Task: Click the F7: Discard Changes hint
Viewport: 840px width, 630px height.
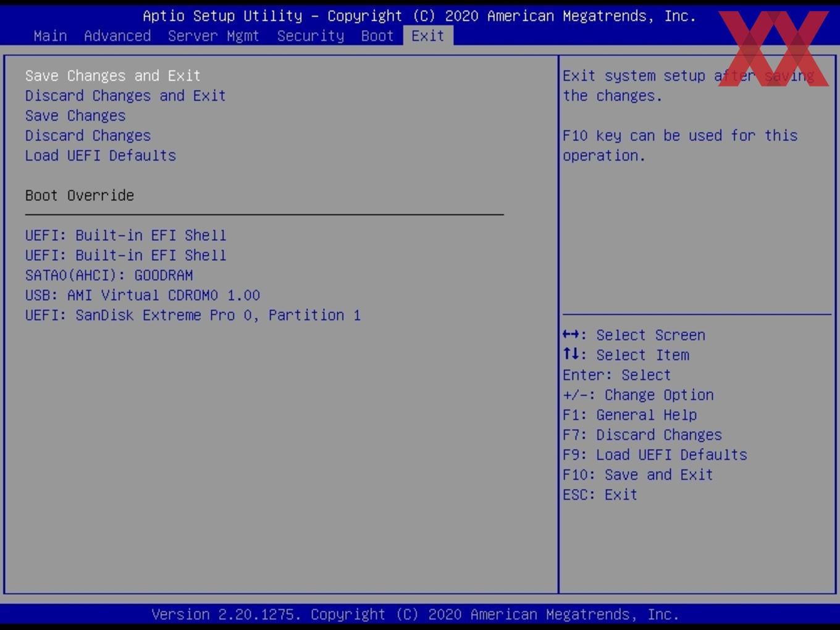Action: coord(642,435)
